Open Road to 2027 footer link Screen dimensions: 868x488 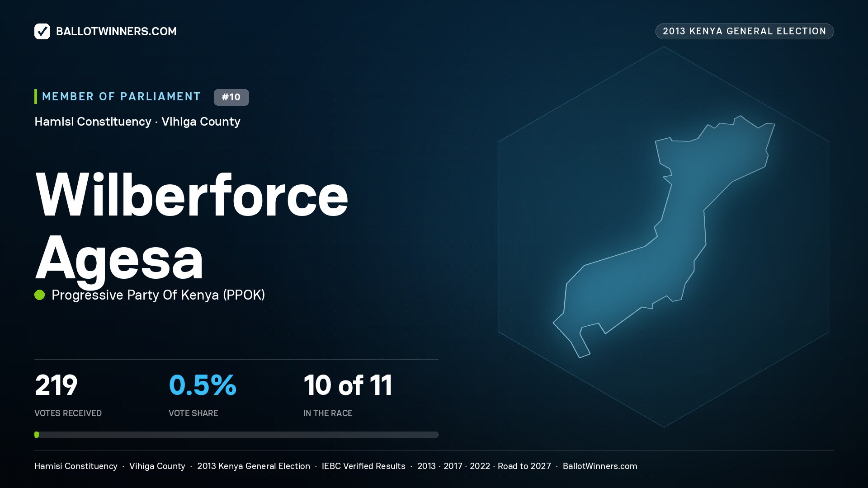(x=524, y=466)
